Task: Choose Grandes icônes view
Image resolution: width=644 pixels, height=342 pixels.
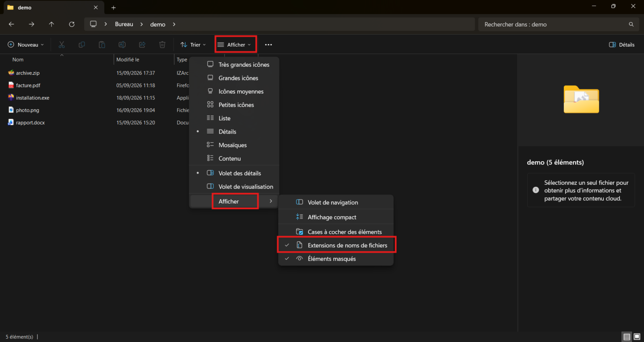Action: click(234, 78)
